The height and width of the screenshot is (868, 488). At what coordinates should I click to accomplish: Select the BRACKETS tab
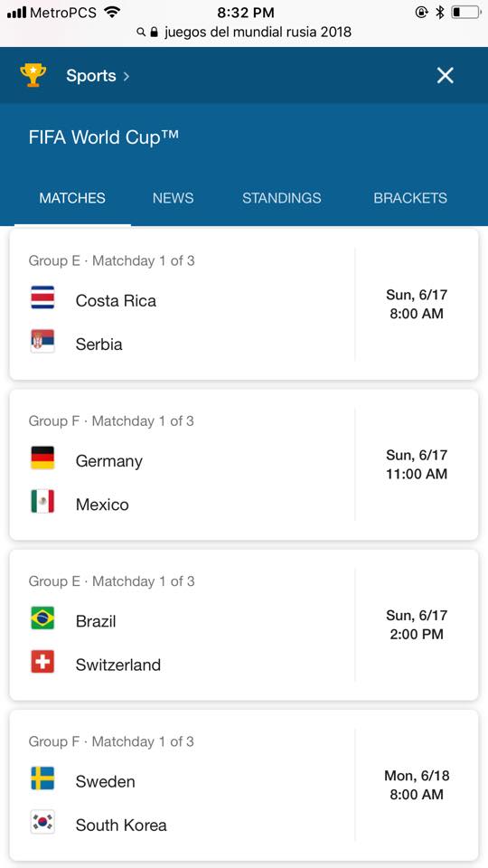pyautogui.click(x=410, y=198)
